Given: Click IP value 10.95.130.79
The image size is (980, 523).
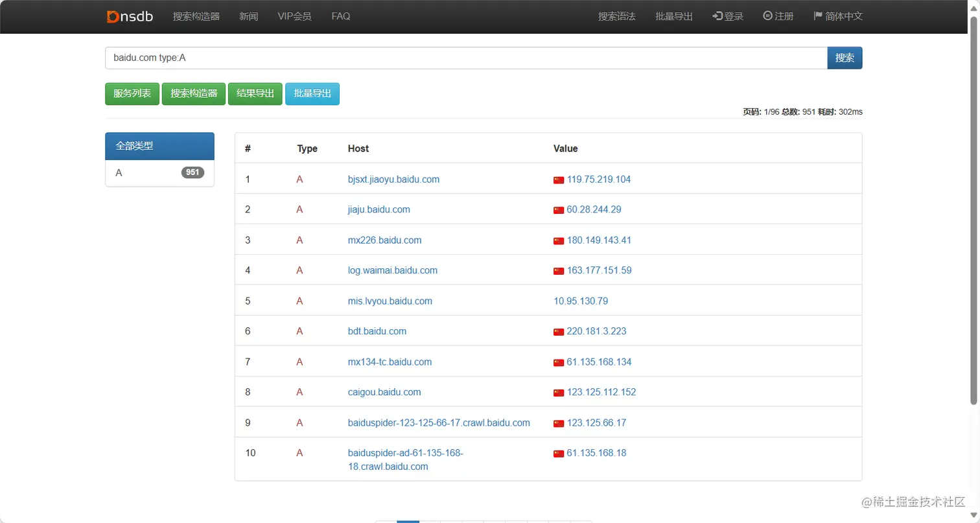Looking at the screenshot, I should click(x=581, y=301).
